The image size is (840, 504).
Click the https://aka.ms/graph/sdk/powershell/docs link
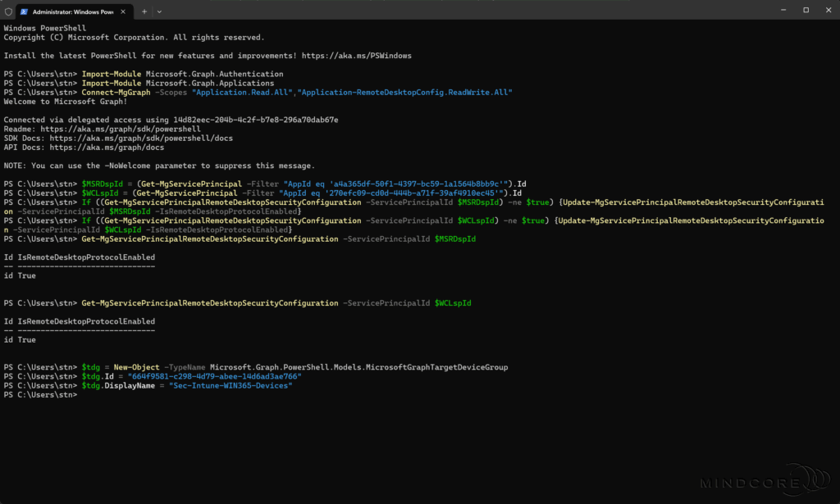click(x=141, y=138)
